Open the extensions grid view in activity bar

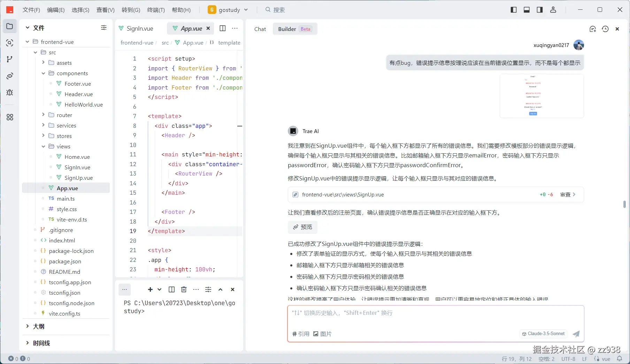[x=10, y=117]
